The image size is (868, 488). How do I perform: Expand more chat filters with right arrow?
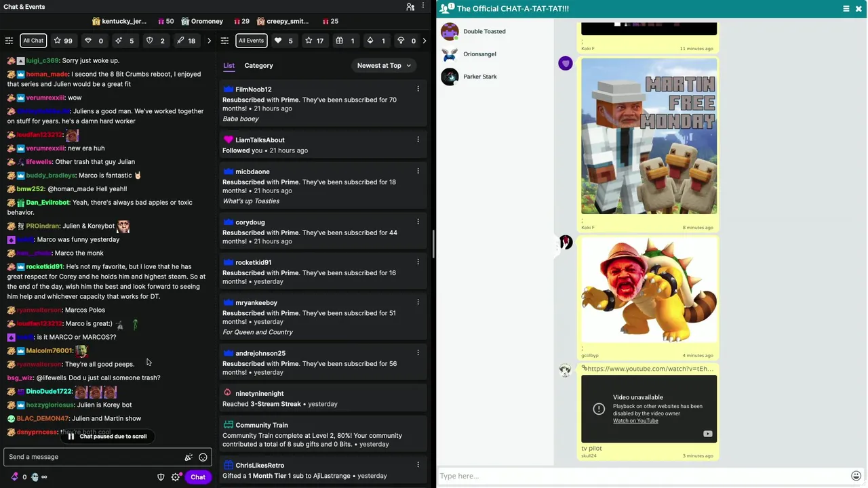click(209, 41)
